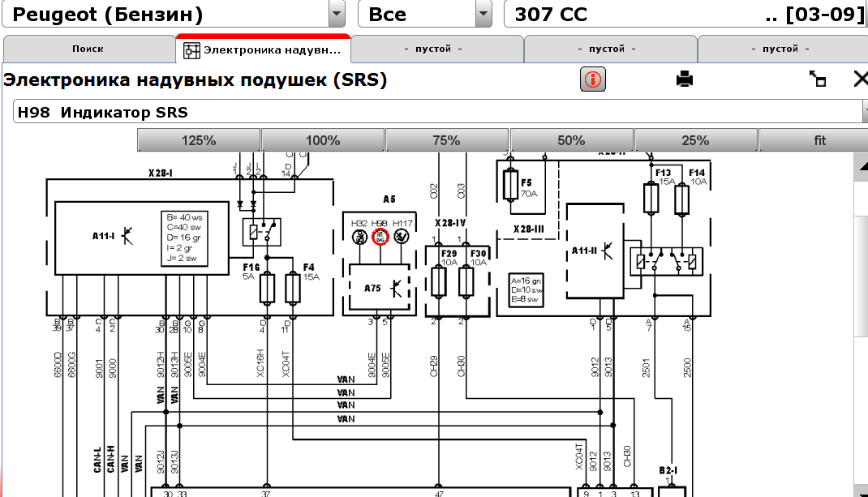Image resolution: width=868 pixels, height=497 pixels.
Task: Open the first пустой tab
Action: tap(436, 49)
